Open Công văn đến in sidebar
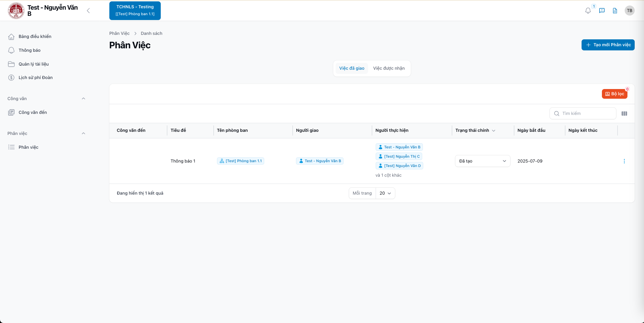 32,112
